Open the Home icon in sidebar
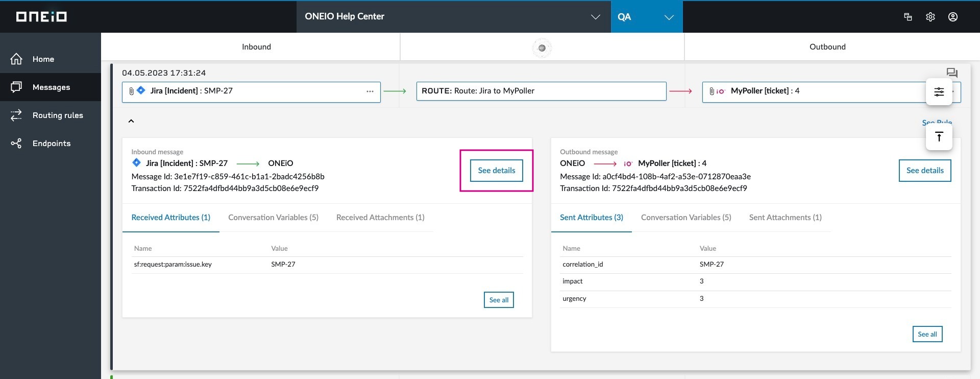The width and height of the screenshot is (980, 379). click(16, 59)
